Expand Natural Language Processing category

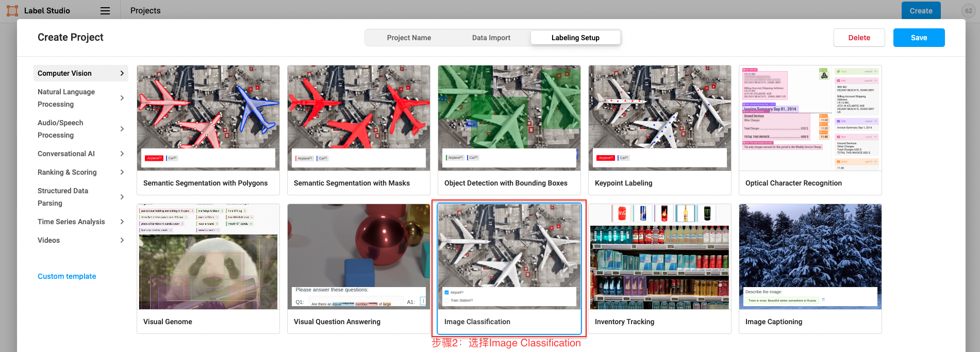pos(80,98)
